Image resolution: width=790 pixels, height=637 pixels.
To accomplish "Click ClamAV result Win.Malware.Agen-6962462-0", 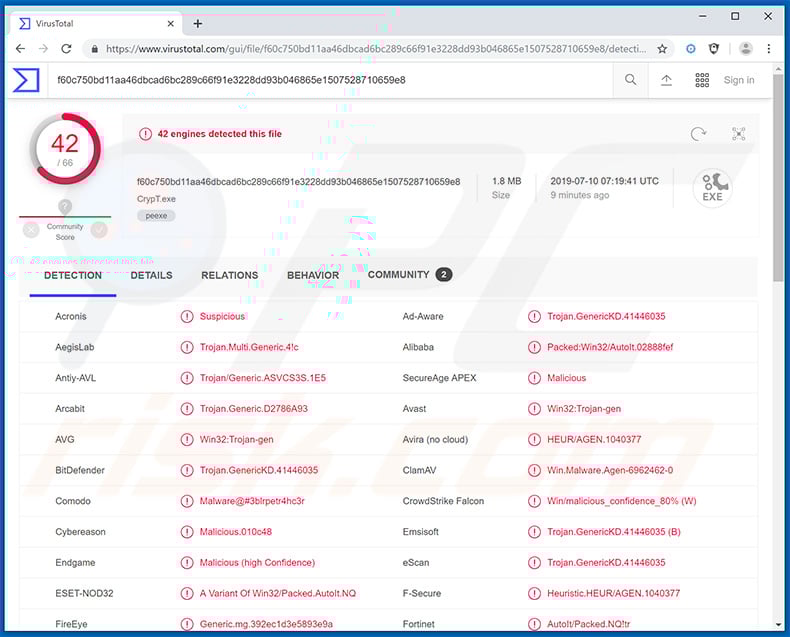I will 610,470.
